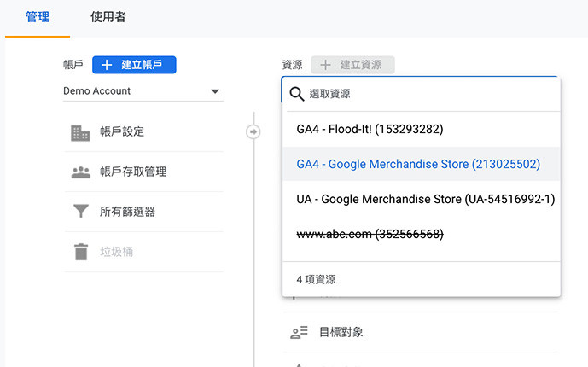Type in the 選取資源 search field
The width and height of the screenshot is (588, 367).
pyautogui.click(x=427, y=94)
